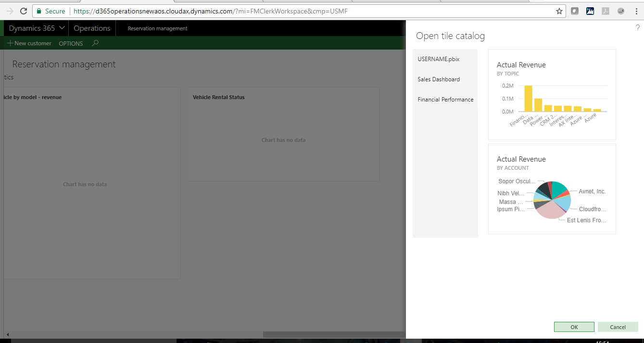Click the search magnifier in action bar

click(x=95, y=43)
